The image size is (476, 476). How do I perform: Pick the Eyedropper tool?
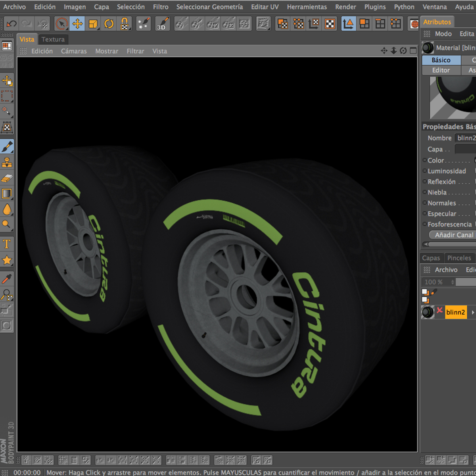point(7,279)
